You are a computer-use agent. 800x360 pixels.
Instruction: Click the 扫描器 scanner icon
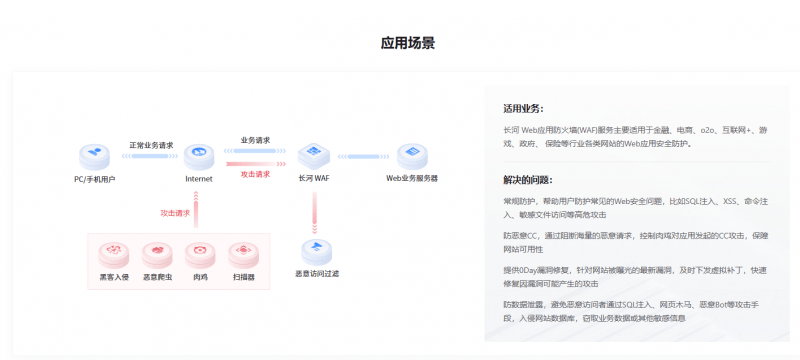pyautogui.click(x=243, y=255)
